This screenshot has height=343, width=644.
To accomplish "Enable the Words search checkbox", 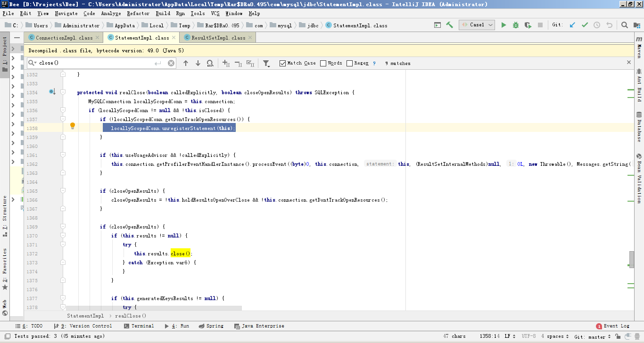I will coord(323,63).
